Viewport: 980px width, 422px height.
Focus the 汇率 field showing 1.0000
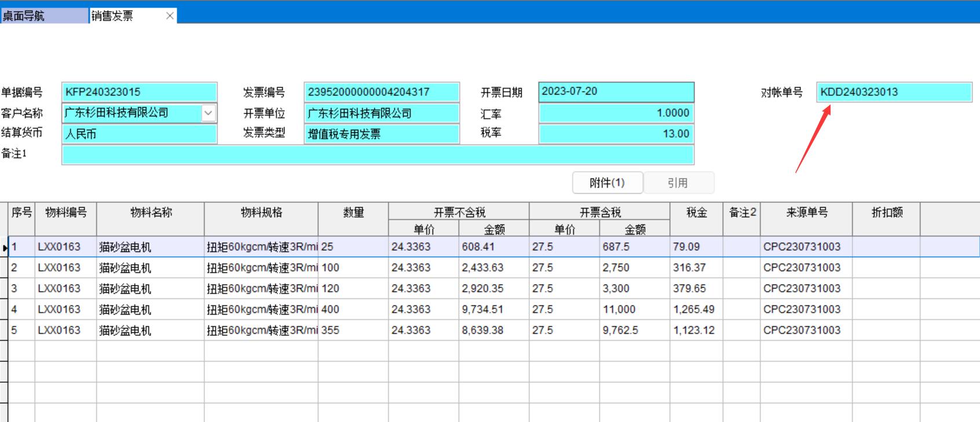tap(616, 113)
